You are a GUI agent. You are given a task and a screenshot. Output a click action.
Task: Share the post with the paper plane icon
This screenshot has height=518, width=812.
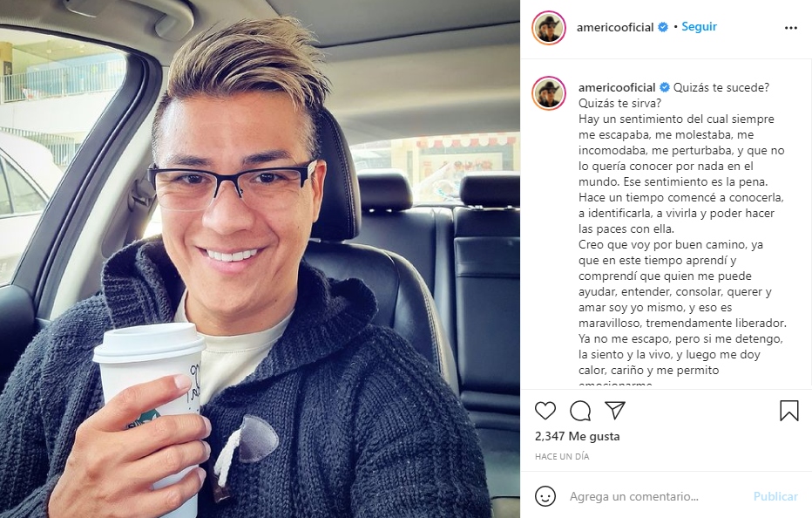615,410
